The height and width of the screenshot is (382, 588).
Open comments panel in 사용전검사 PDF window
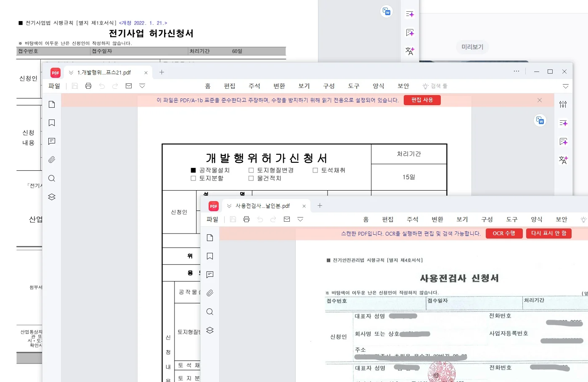tap(210, 275)
